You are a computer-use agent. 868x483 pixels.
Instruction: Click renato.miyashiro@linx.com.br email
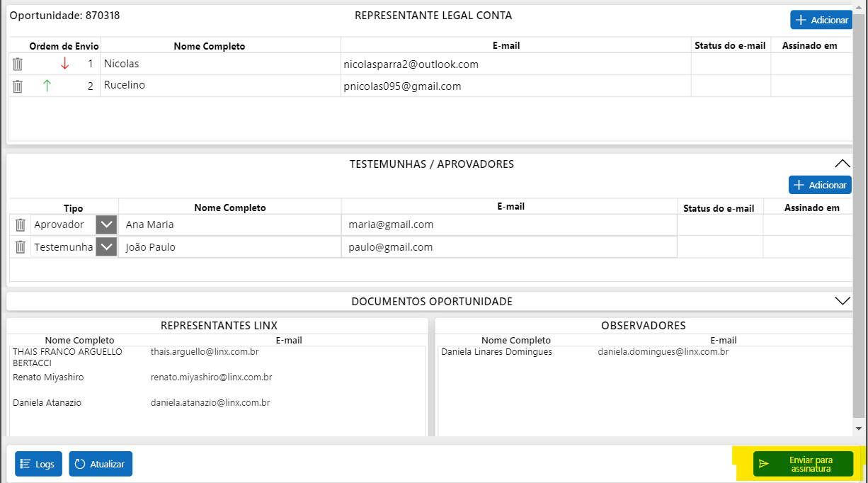click(212, 377)
